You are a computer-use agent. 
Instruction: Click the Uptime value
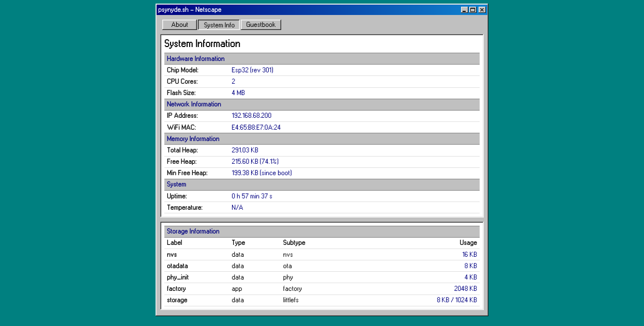pyautogui.click(x=252, y=196)
